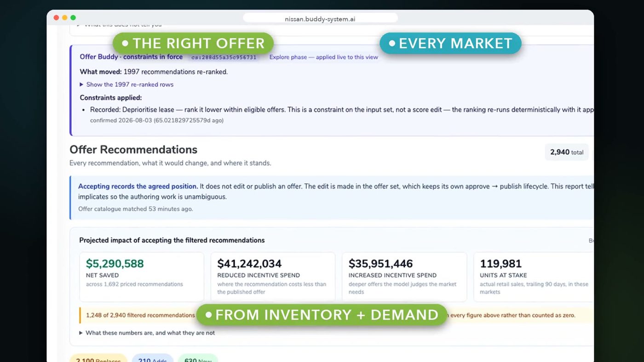Click "What moved: 1997 recommendations re-ranked." line
This screenshot has height=362, width=644.
(154, 72)
